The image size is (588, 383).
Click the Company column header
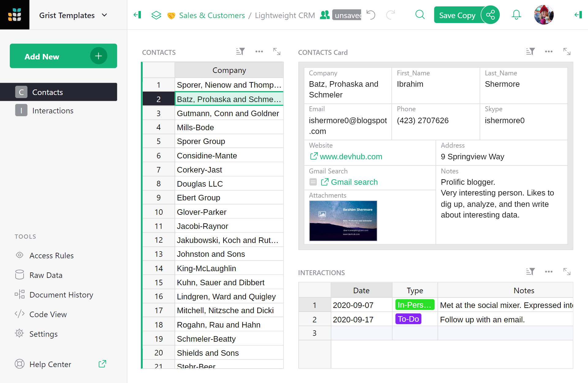[229, 70]
